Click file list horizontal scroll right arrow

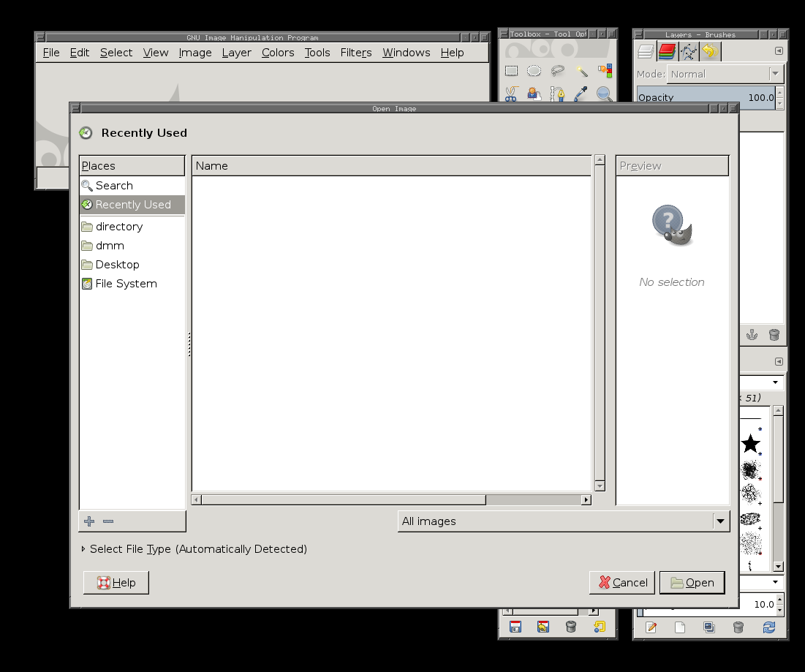(x=586, y=499)
